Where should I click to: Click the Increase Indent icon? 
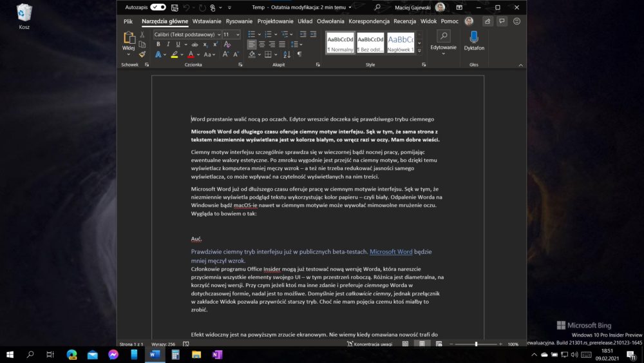coord(314,34)
